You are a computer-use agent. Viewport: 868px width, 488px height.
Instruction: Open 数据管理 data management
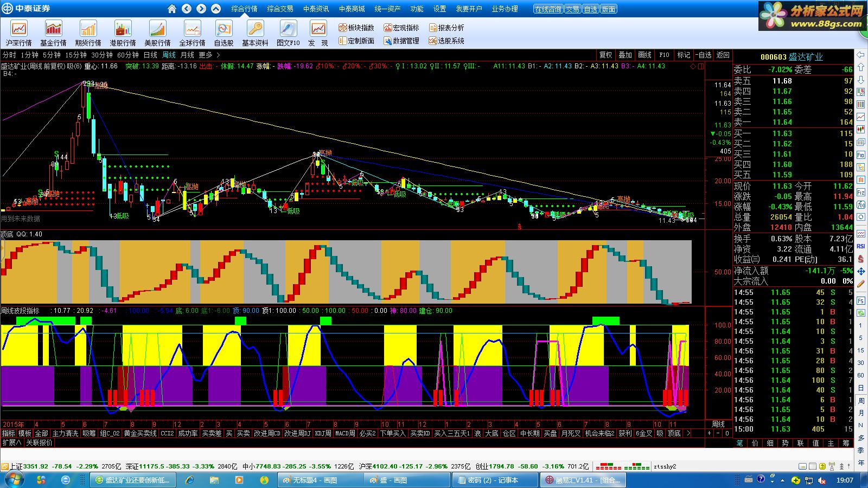coord(401,41)
